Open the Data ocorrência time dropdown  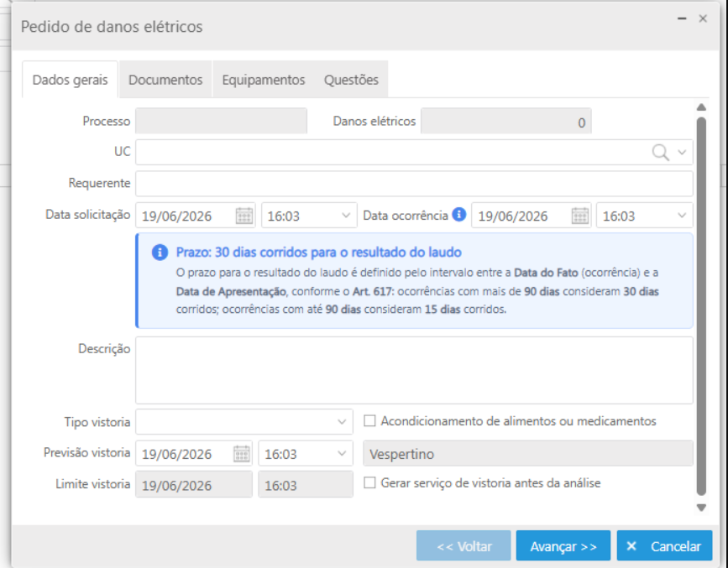[x=682, y=216]
